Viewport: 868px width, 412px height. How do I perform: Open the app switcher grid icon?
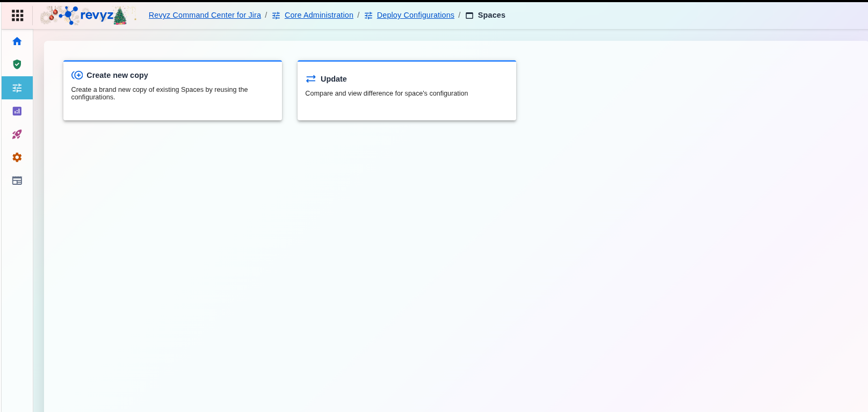pyautogui.click(x=17, y=16)
